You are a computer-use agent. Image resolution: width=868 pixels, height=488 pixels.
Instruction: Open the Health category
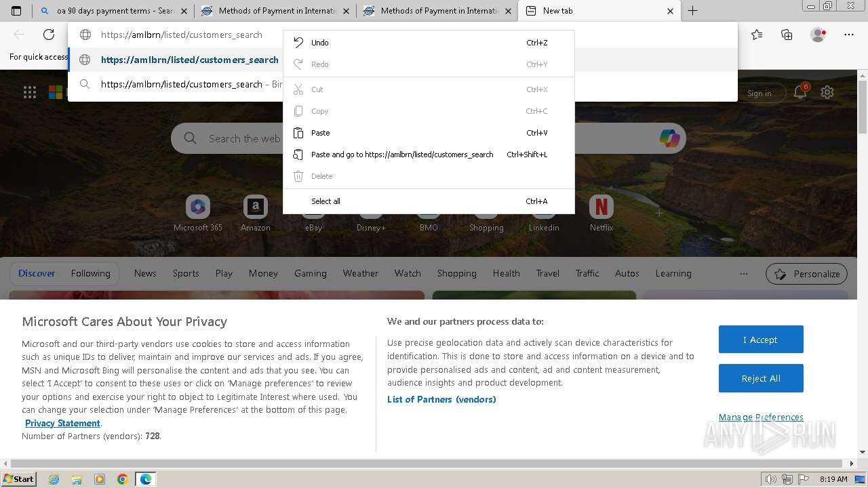point(506,273)
